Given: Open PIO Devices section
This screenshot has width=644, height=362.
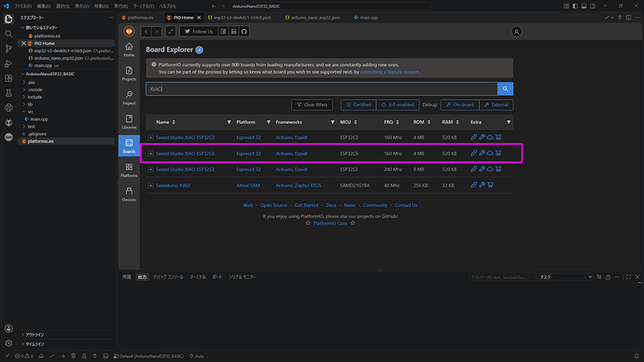Looking at the screenshot, I should coord(129,195).
